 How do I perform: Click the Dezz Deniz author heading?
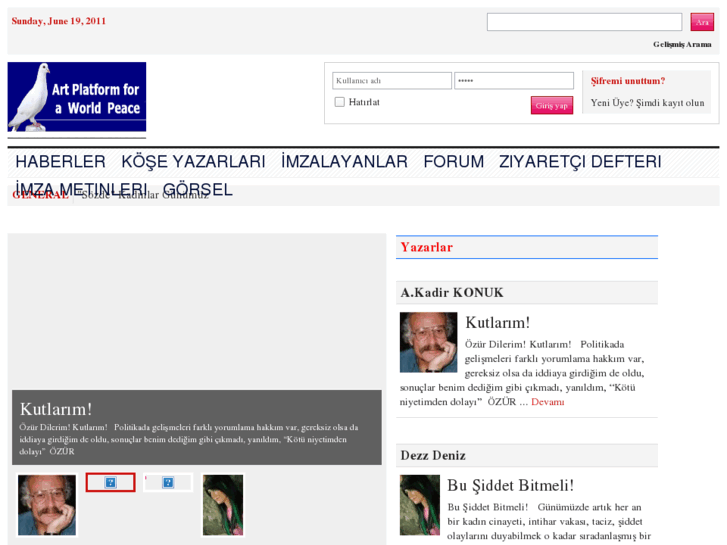pyautogui.click(x=433, y=455)
